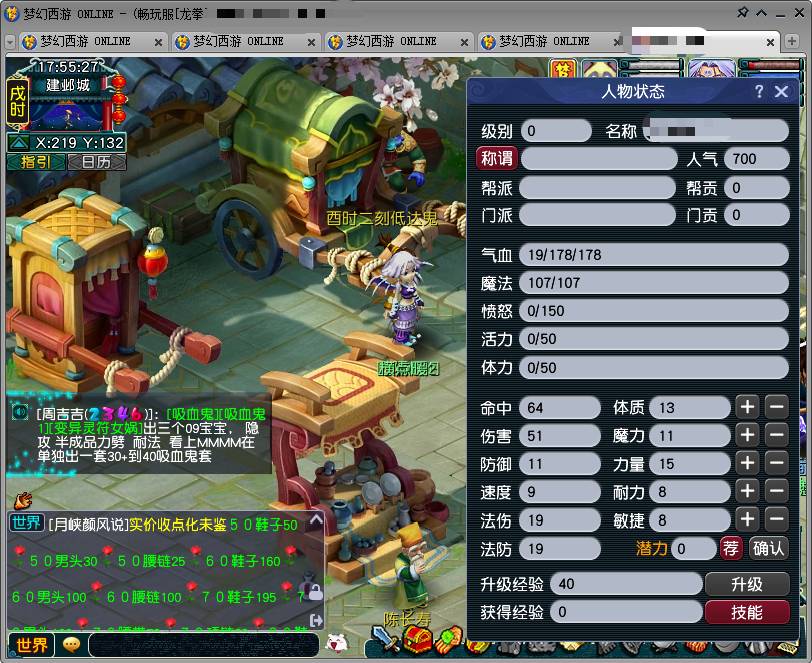
Task: Click the pointing hand icon above chat
Action: pos(23,500)
